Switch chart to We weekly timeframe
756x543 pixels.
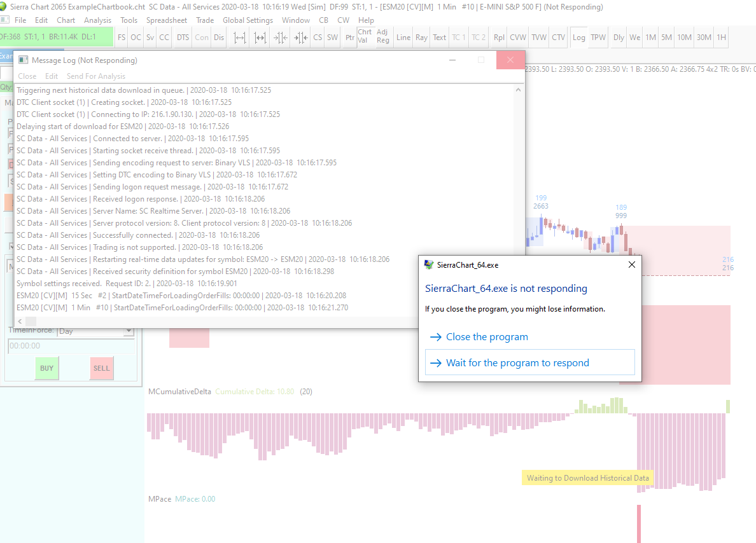pos(635,37)
